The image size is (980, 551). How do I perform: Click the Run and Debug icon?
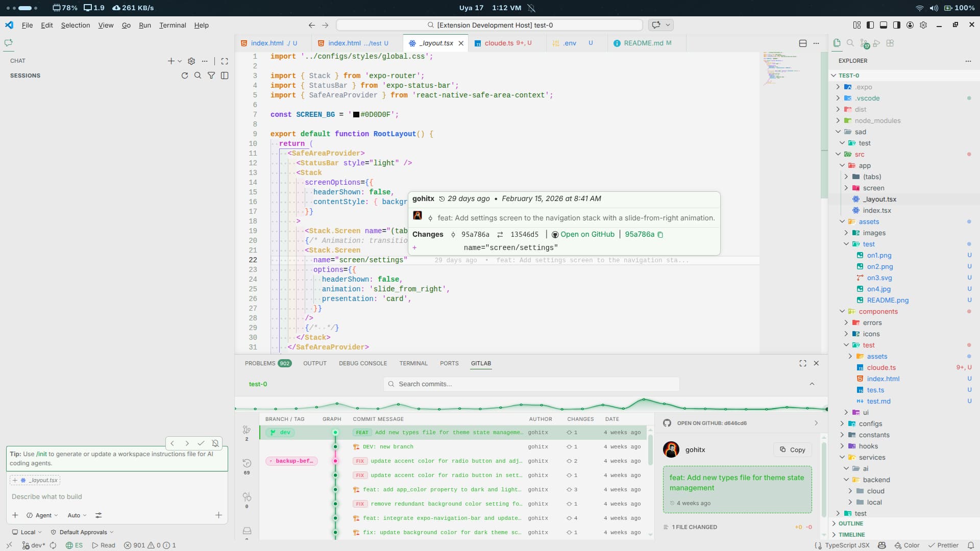(x=877, y=43)
